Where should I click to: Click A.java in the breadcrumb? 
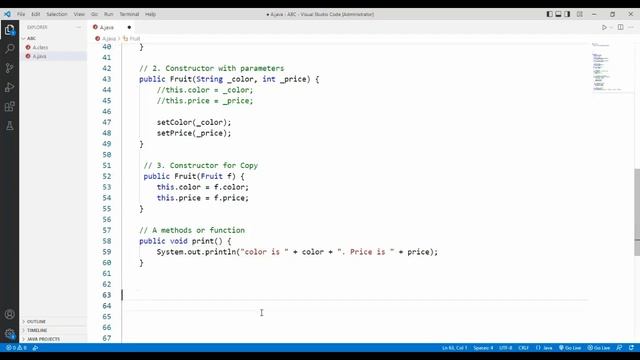[x=109, y=38]
